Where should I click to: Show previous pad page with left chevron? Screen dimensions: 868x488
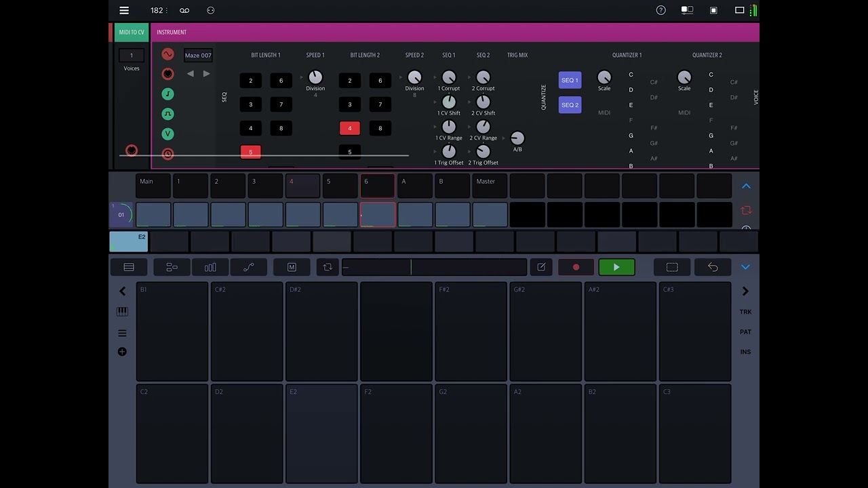tap(122, 291)
